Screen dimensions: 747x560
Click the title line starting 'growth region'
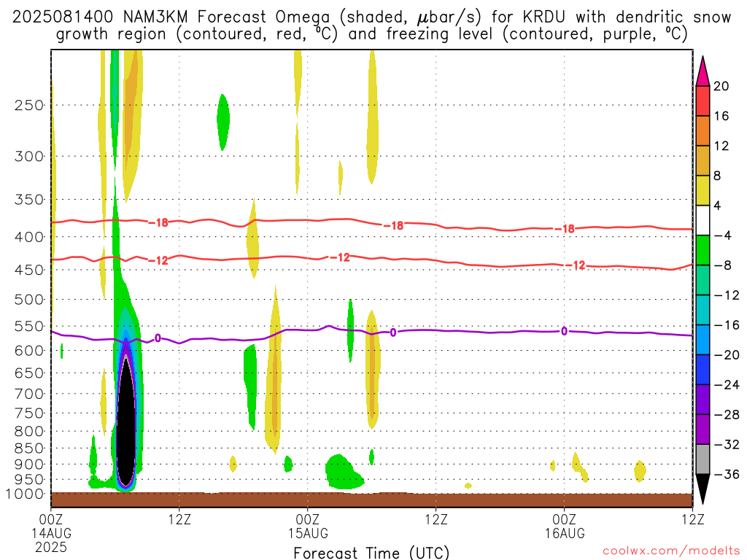coord(371,34)
